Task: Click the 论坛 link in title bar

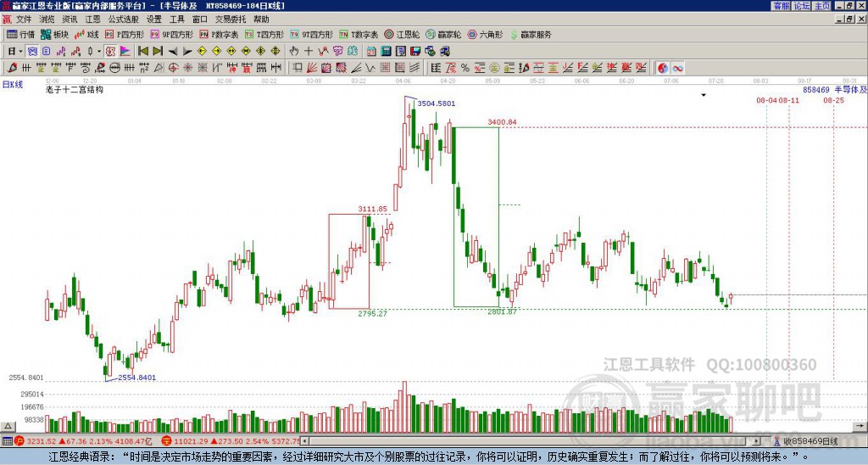Action: click(x=802, y=6)
